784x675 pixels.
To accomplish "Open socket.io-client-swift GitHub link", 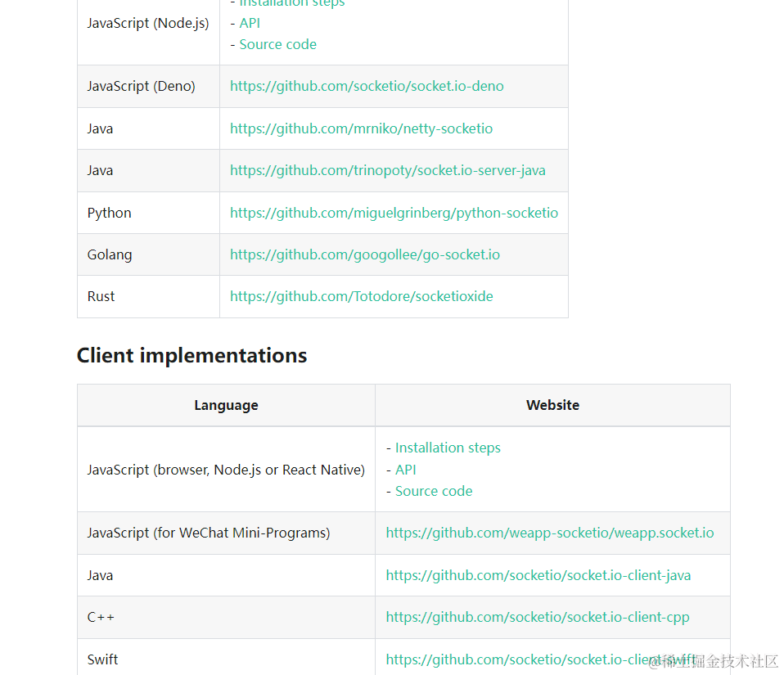I will tap(541, 659).
